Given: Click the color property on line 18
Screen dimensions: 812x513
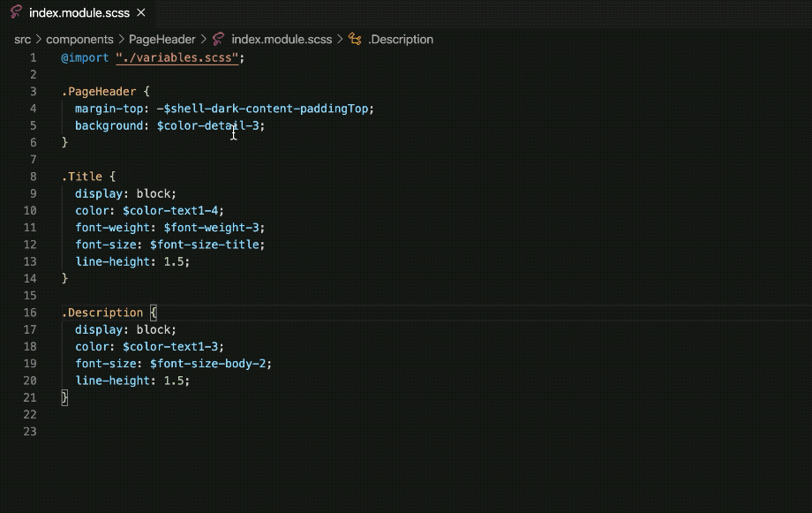Looking at the screenshot, I should point(92,347).
